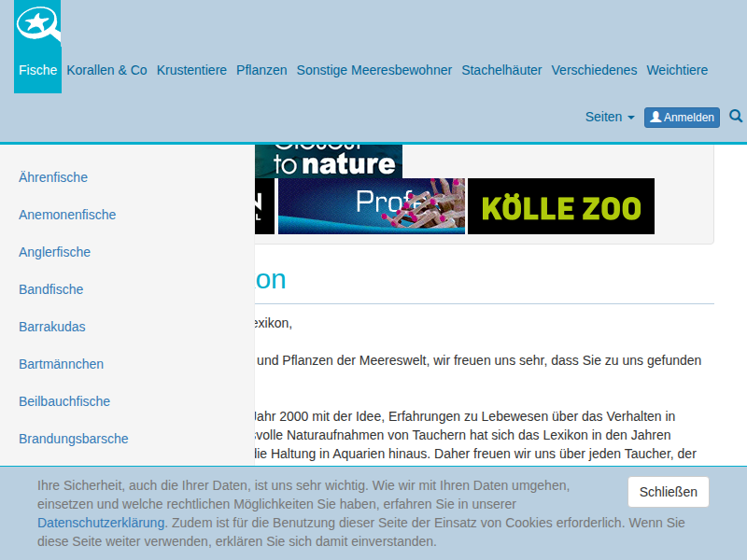Select Krustentiere in navigation bar
The image size is (747, 560).
[x=191, y=70]
